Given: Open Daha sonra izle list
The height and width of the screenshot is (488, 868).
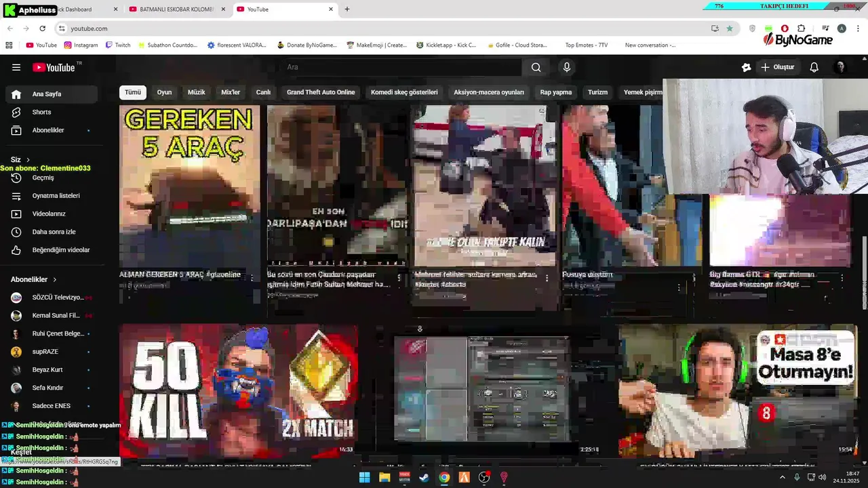Looking at the screenshot, I should [53, 232].
